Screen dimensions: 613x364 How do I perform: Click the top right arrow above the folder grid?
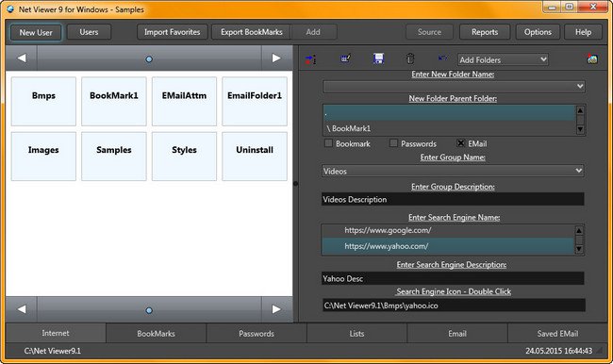276,58
